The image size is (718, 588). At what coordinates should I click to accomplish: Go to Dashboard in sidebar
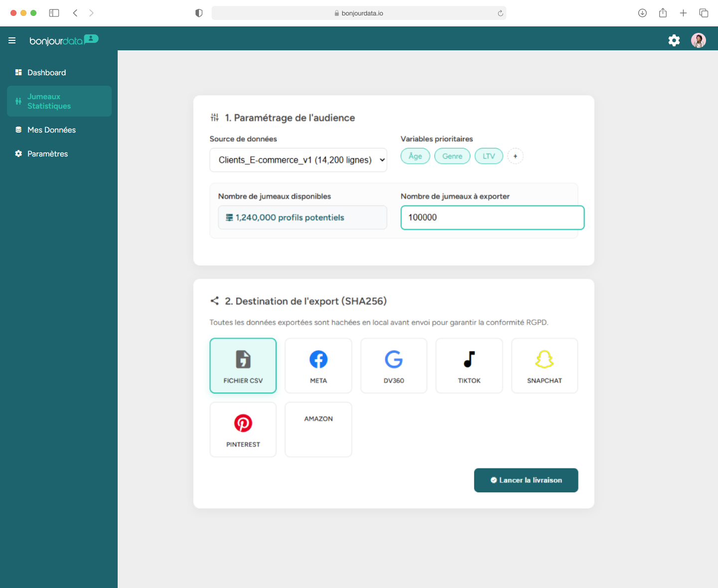tap(46, 73)
